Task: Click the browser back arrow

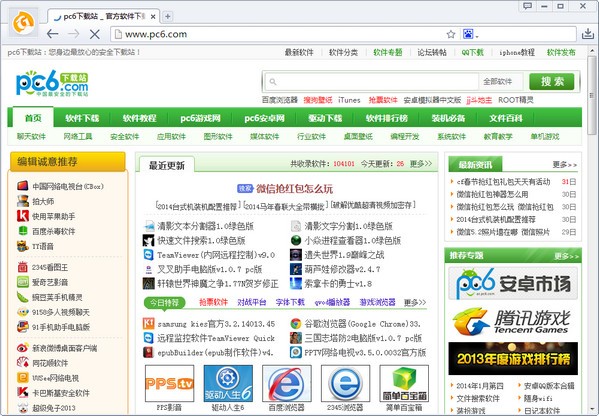Action: pyautogui.click(x=52, y=34)
